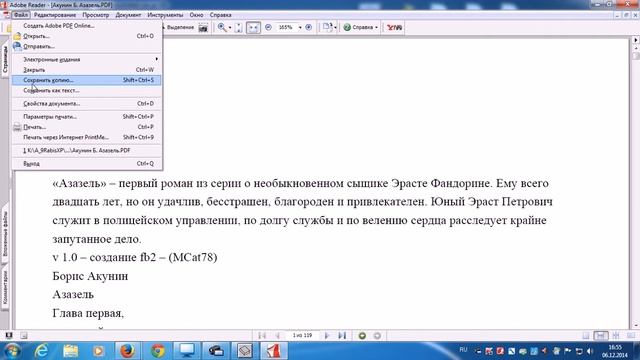640x360 pixels.
Task: Open the Окно menu
Action: point(196,15)
